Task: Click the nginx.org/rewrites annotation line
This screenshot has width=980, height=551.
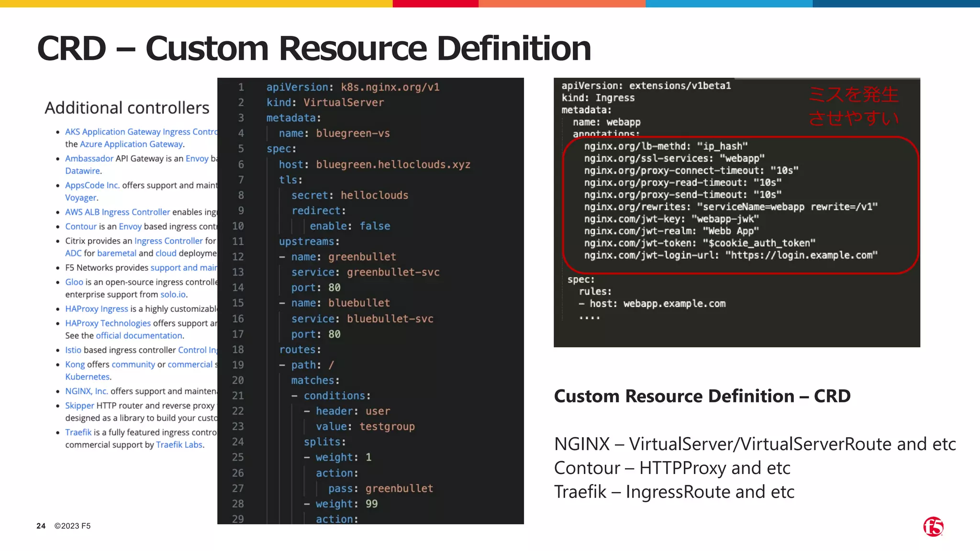Action: (731, 207)
